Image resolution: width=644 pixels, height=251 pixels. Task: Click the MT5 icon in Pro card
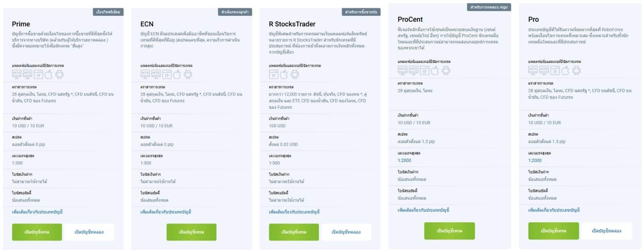click(544, 70)
